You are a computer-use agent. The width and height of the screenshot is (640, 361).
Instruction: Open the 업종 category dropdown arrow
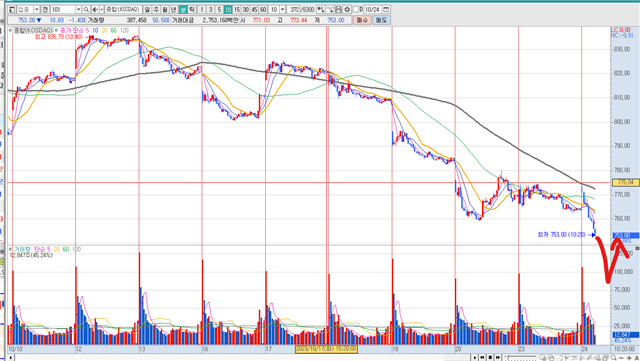pyautogui.click(x=36, y=9)
